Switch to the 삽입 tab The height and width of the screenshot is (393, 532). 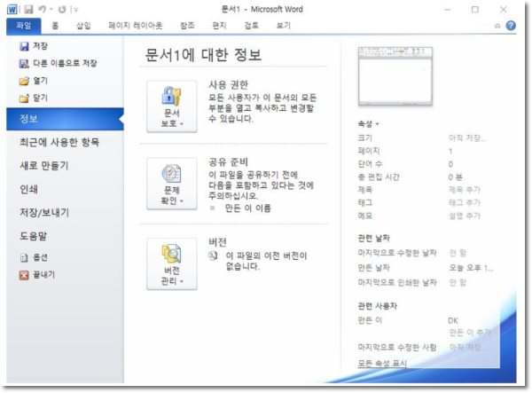83,26
